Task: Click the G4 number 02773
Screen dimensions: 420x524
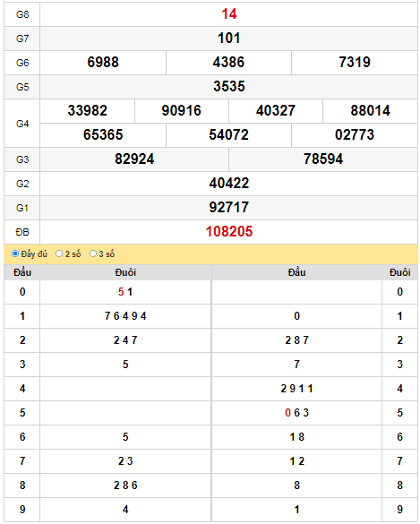Action: (355, 134)
